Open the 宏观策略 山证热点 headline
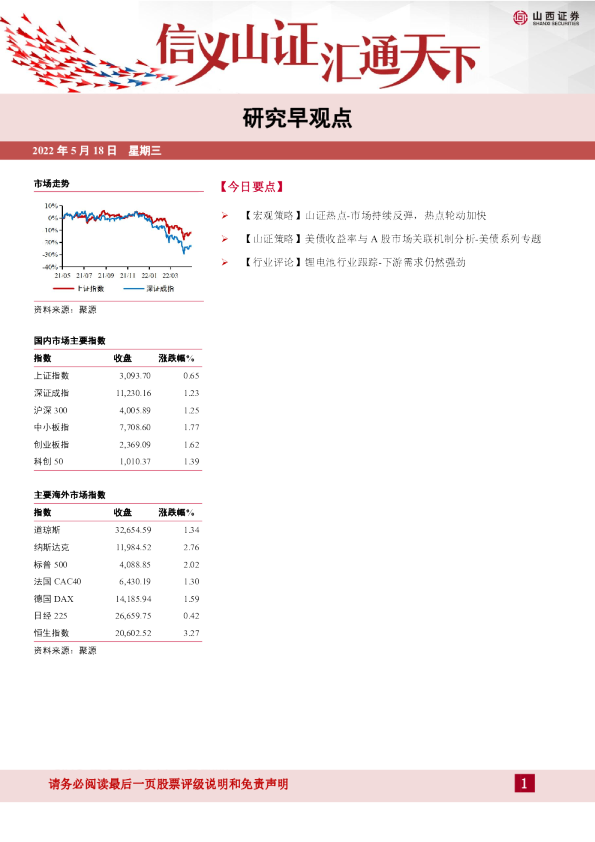Image resolution: width=595 pixels, height=842 pixels. [x=364, y=216]
